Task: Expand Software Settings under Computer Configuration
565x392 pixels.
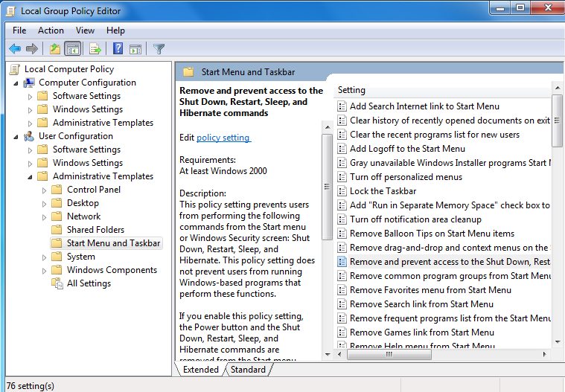Action: click(x=31, y=97)
